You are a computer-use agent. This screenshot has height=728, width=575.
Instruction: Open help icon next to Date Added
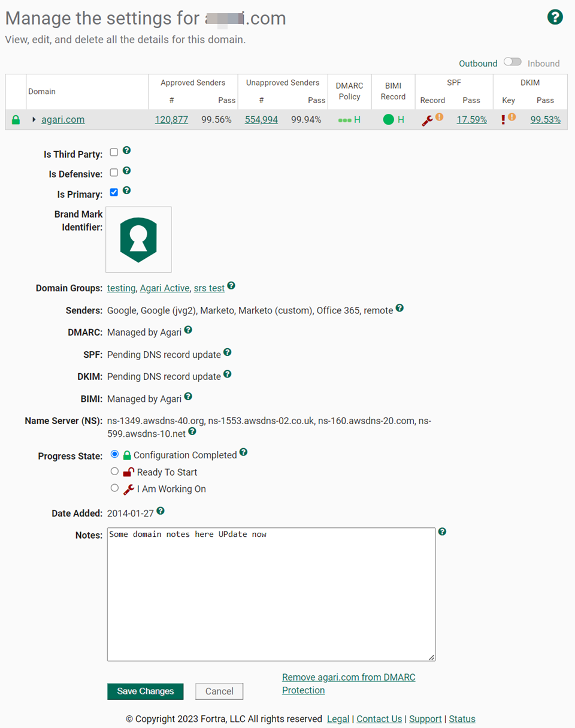pyautogui.click(x=161, y=511)
